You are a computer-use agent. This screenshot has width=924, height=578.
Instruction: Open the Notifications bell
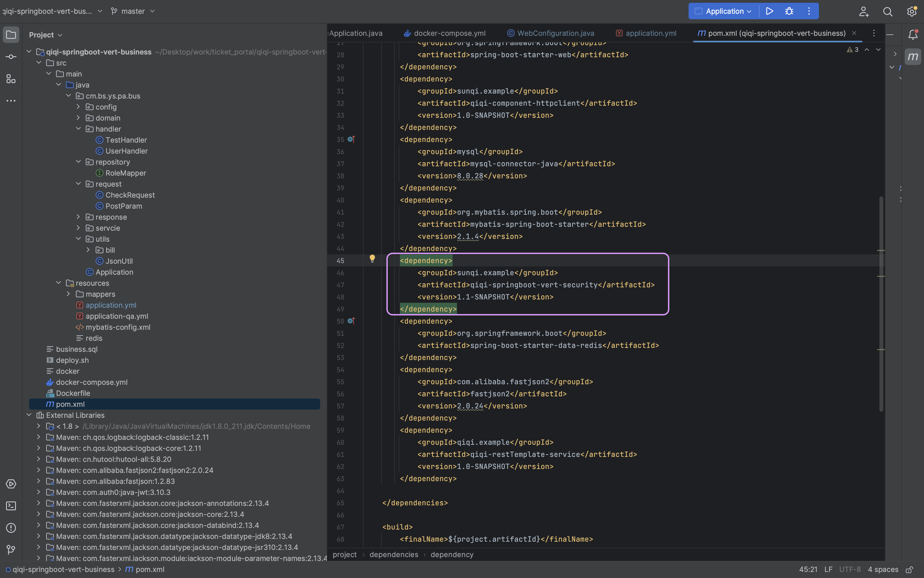point(913,35)
